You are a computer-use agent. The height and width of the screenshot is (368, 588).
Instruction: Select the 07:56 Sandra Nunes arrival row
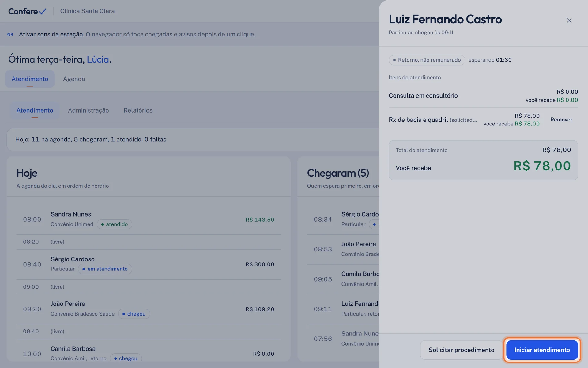(343, 339)
